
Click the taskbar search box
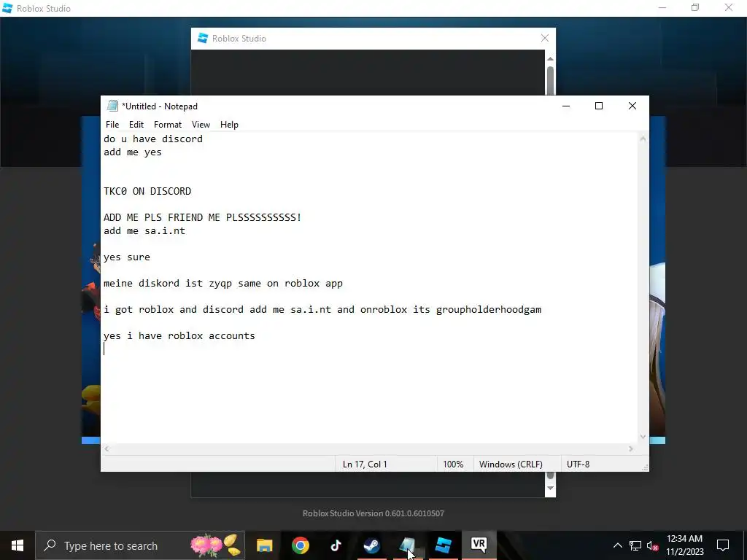tap(140, 545)
